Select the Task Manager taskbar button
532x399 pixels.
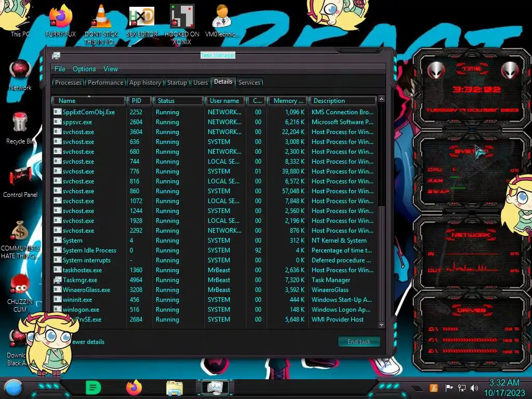click(215, 388)
